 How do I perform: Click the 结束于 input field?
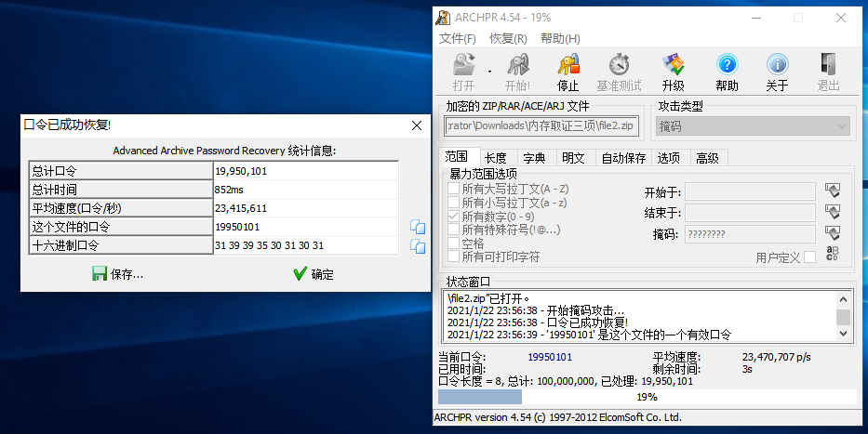[x=750, y=213]
